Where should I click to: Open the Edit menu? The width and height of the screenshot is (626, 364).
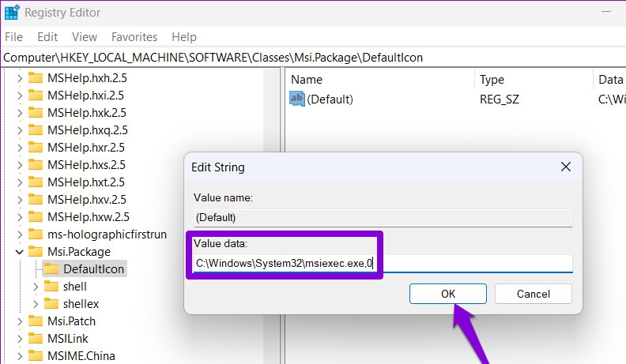[47, 37]
